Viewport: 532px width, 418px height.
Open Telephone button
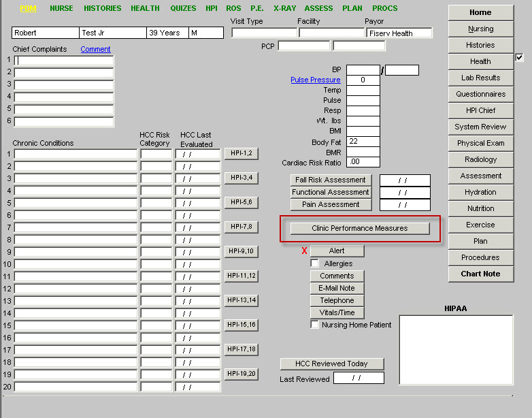click(x=337, y=300)
